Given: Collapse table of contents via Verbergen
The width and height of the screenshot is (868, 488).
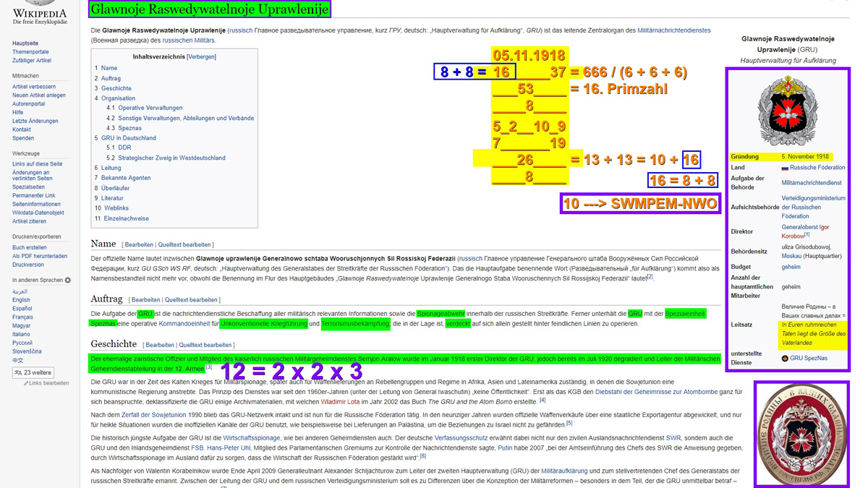Looking at the screenshot, I should [202, 56].
